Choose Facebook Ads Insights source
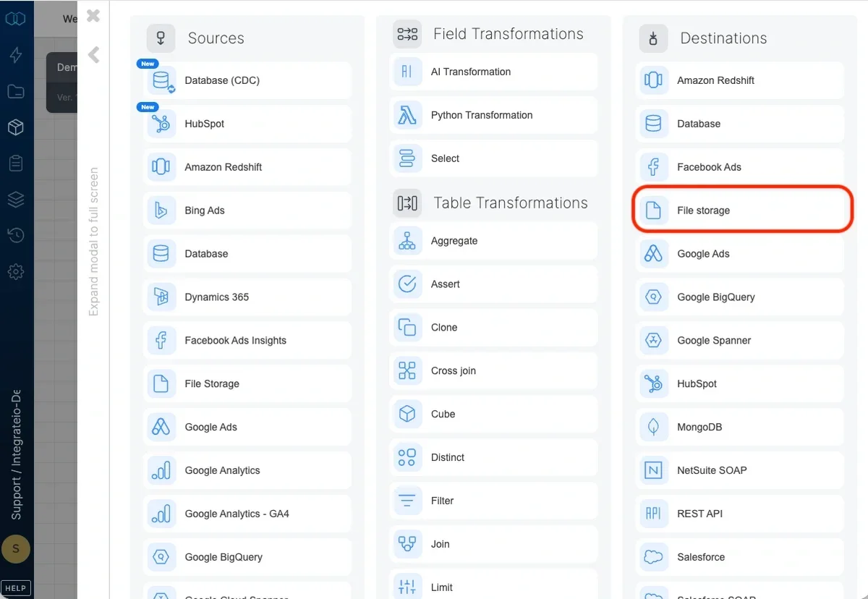The height and width of the screenshot is (599, 868). pyautogui.click(x=248, y=341)
